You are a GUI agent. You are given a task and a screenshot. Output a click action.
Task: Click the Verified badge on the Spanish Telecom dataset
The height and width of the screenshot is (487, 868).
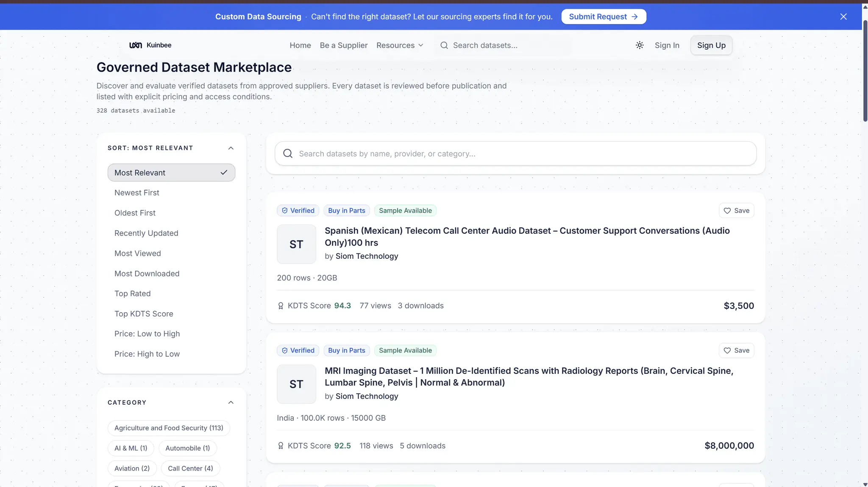pyautogui.click(x=298, y=211)
